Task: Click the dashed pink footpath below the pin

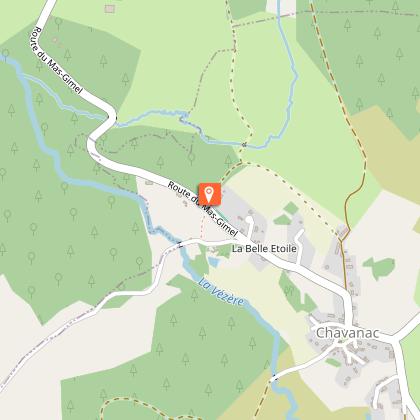Action: tap(202, 226)
